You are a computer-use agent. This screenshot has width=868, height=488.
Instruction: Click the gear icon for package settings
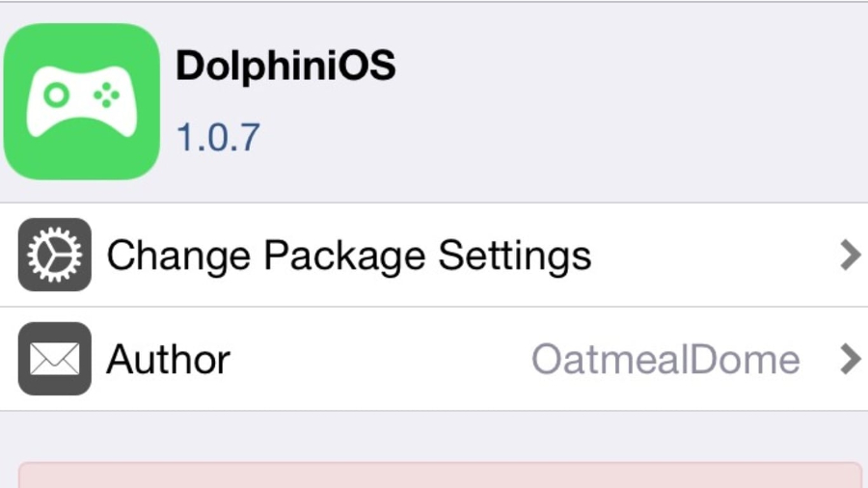tap(55, 256)
